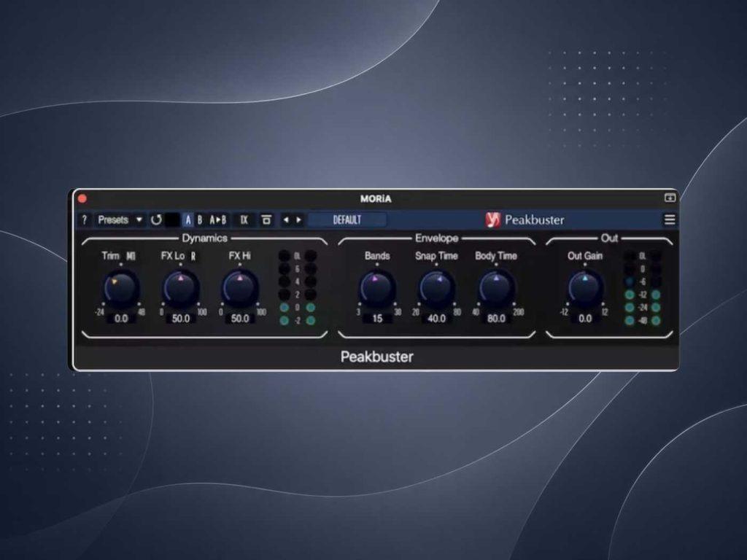Open the Presets dropdown menu
747x560 pixels.
point(120,219)
